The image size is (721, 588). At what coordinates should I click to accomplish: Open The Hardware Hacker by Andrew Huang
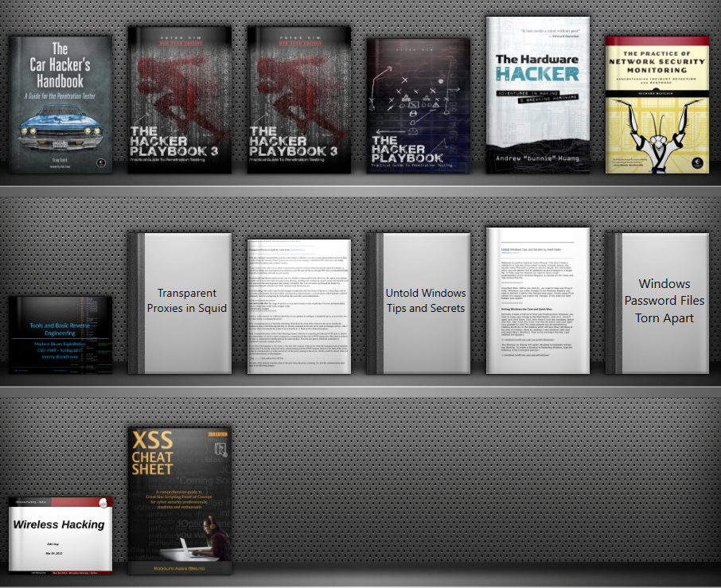537,95
